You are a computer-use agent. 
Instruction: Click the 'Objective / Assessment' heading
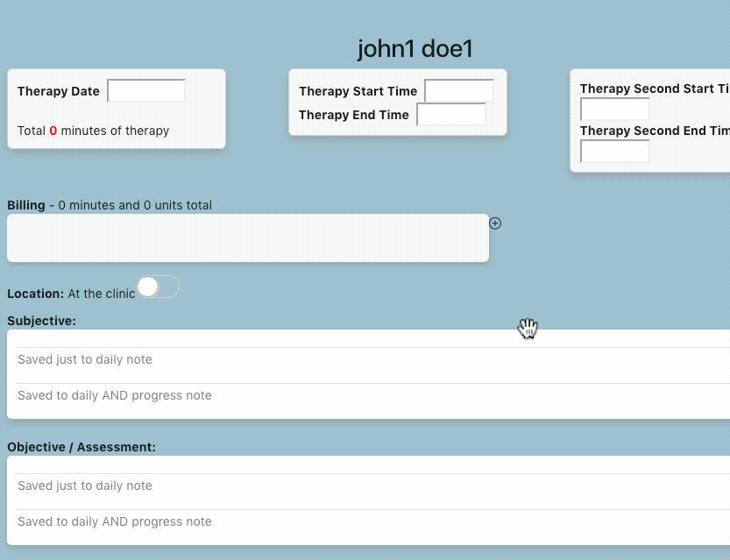click(81, 447)
